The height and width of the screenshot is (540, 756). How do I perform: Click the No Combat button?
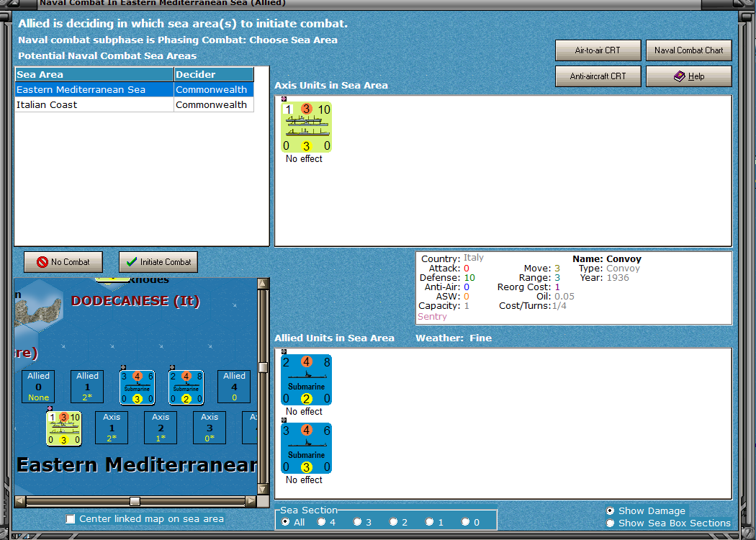pyautogui.click(x=63, y=262)
